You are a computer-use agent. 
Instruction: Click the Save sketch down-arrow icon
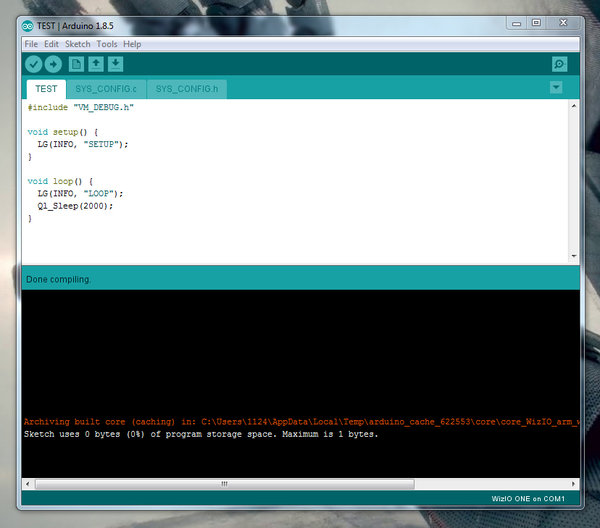(x=115, y=64)
